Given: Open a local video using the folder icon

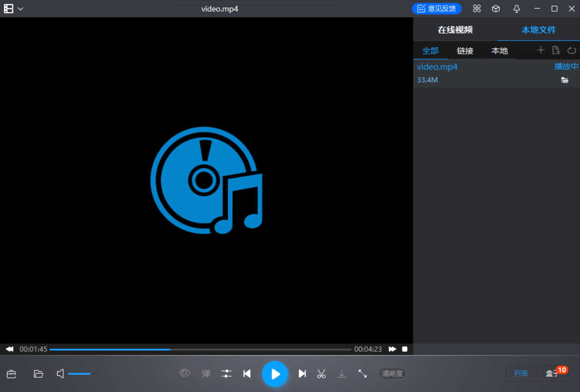Looking at the screenshot, I should [x=39, y=374].
